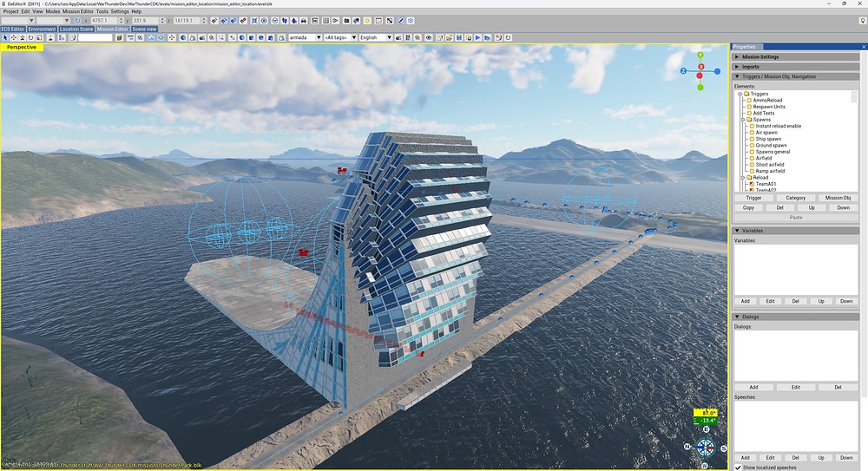Expand the Imports section

796,67
